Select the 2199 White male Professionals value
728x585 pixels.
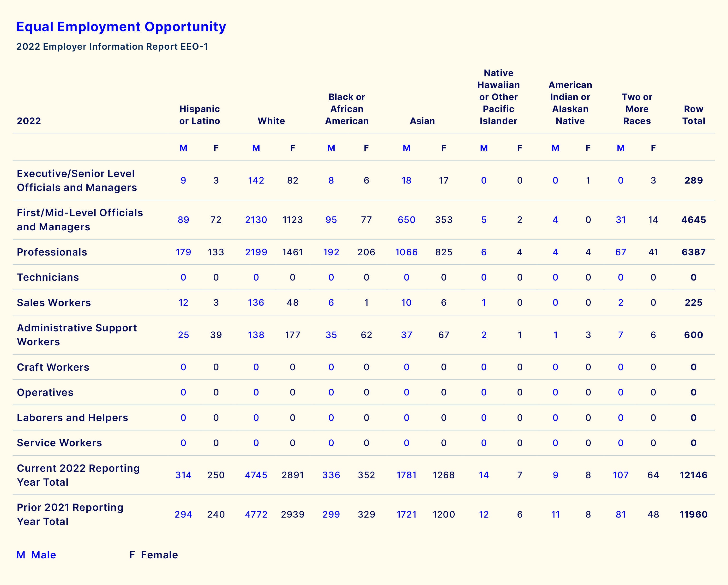coord(256,252)
